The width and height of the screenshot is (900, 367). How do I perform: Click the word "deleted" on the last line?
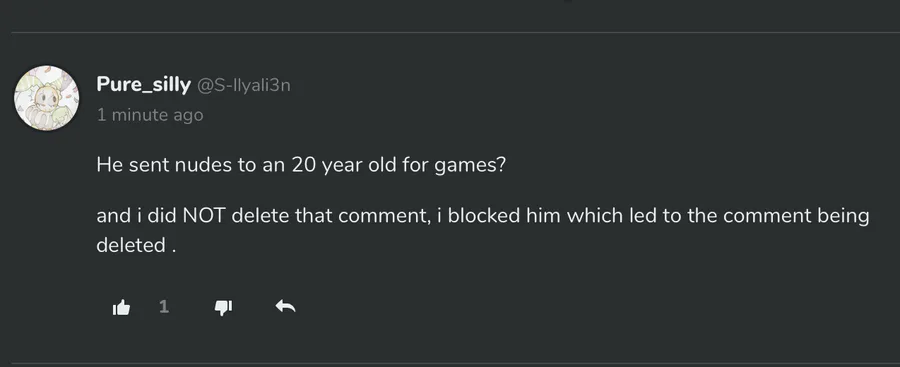(x=131, y=245)
